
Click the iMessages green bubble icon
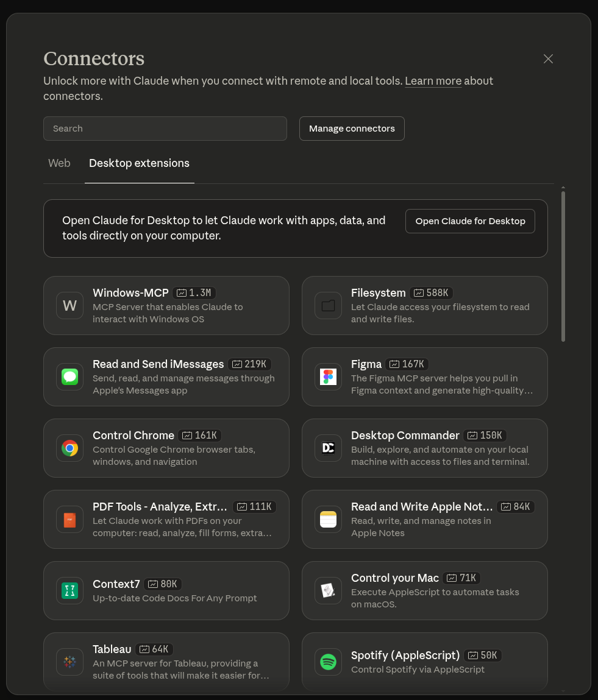pos(69,377)
